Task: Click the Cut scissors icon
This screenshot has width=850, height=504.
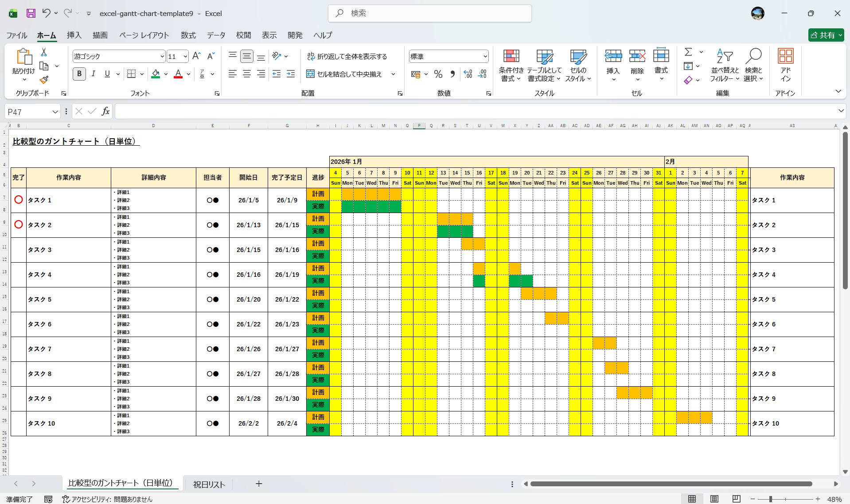Action: click(x=44, y=52)
